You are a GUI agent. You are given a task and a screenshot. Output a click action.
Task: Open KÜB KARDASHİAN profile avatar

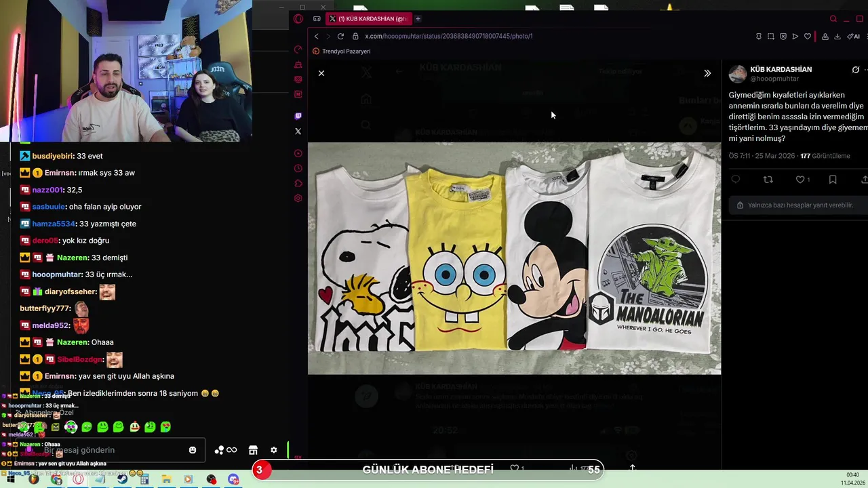[737, 74]
